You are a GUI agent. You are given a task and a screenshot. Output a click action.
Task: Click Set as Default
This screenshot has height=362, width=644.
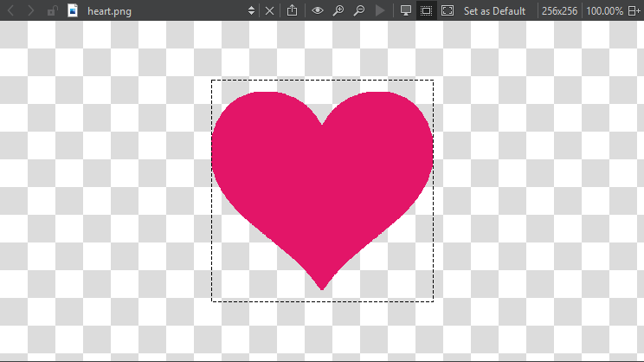[x=494, y=10]
